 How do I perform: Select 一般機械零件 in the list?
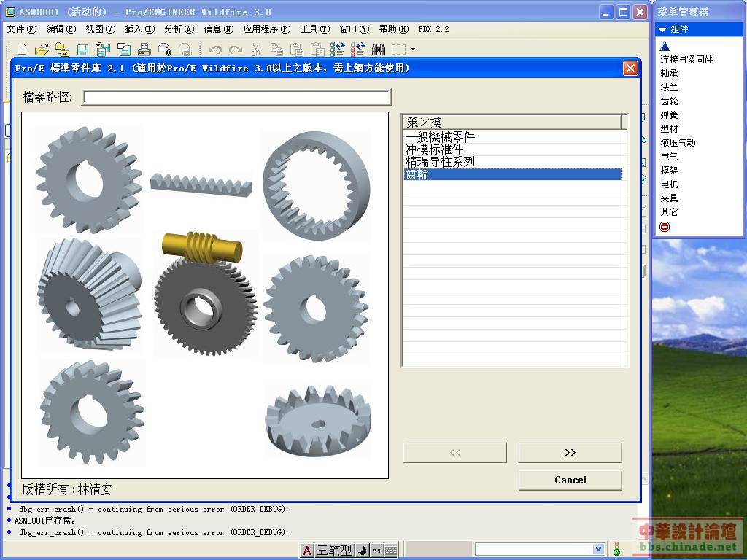pos(512,137)
